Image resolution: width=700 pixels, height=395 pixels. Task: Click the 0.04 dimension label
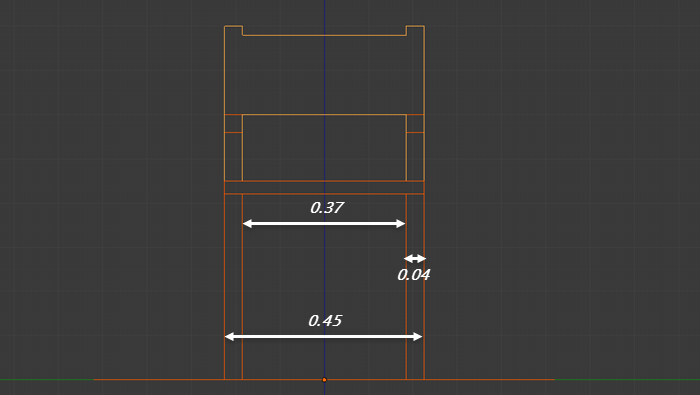[x=413, y=275]
